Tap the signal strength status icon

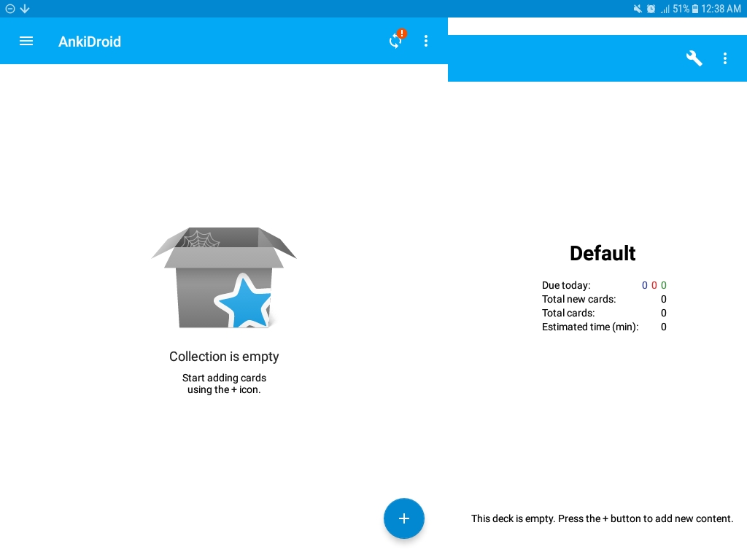click(x=665, y=9)
